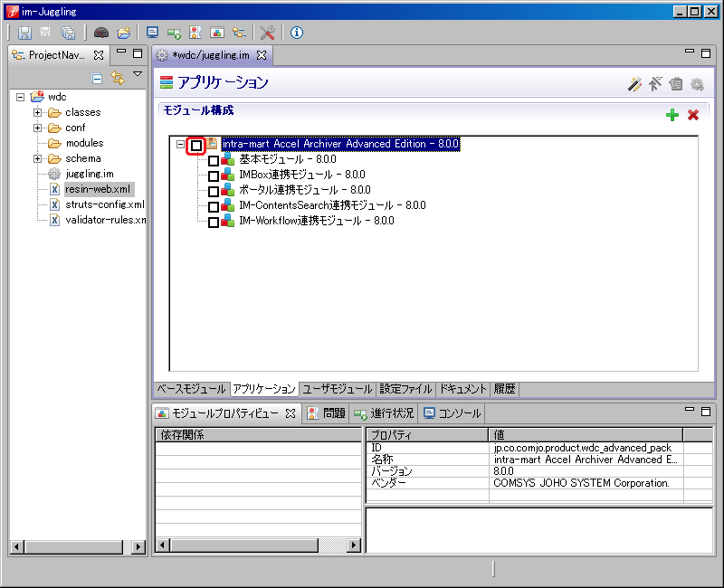Click the module property toolbar icon
The height and width of the screenshot is (588, 724).
pos(217,33)
